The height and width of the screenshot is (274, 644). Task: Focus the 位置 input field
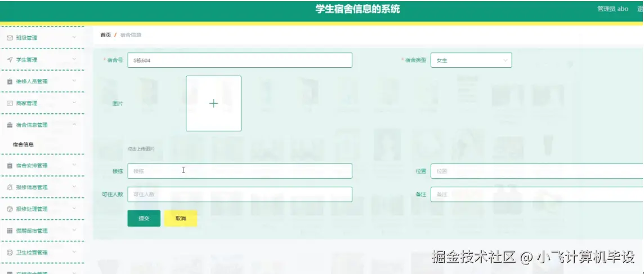coord(537,171)
